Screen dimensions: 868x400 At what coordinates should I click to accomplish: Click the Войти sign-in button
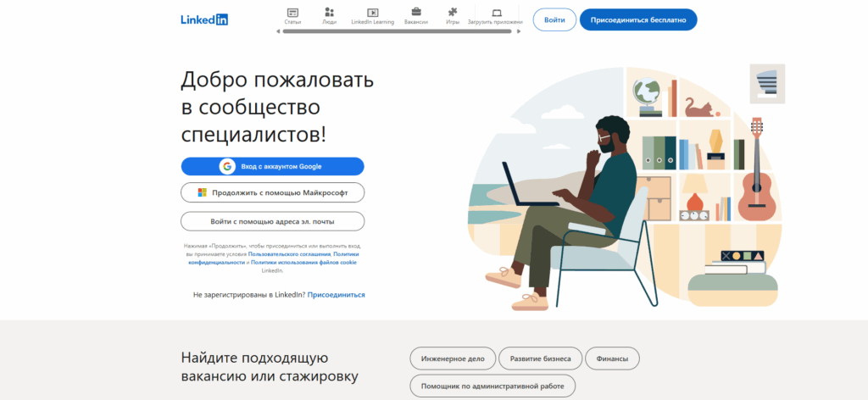[554, 20]
